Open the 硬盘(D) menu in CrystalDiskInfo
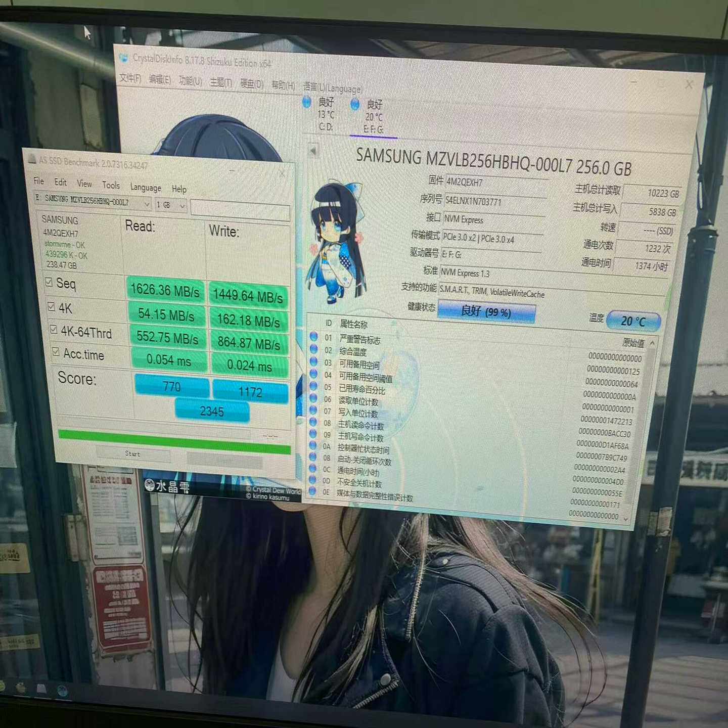Screen dimensions: 728x728 tap(252, 84)
